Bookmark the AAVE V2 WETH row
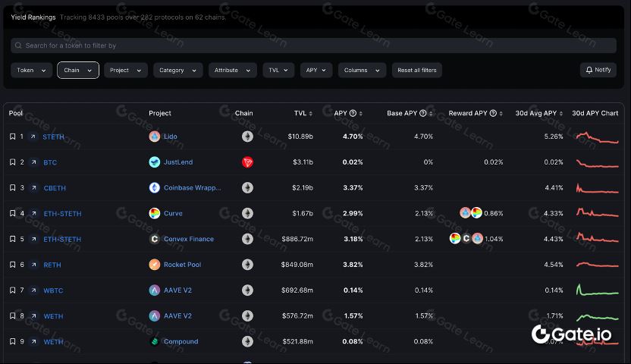The image size is (631, 364). (x=12, y=315)
